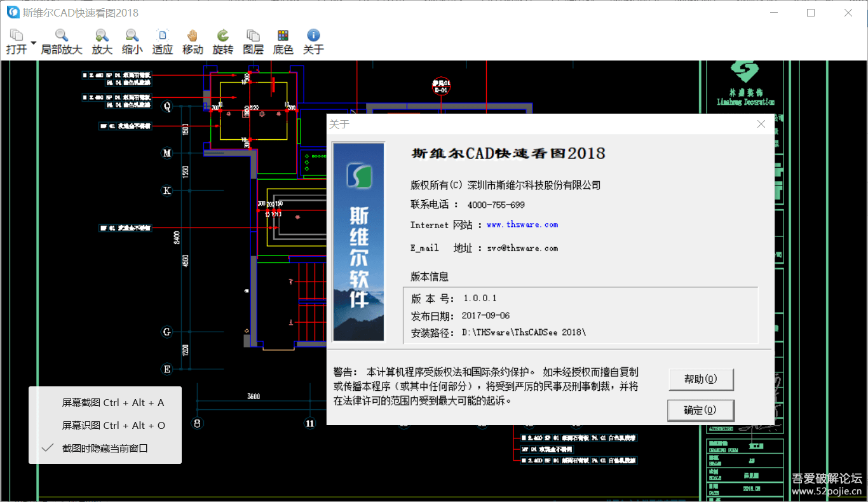
Task: Open the 关于 about info tool
Action: tap(313, 42)
